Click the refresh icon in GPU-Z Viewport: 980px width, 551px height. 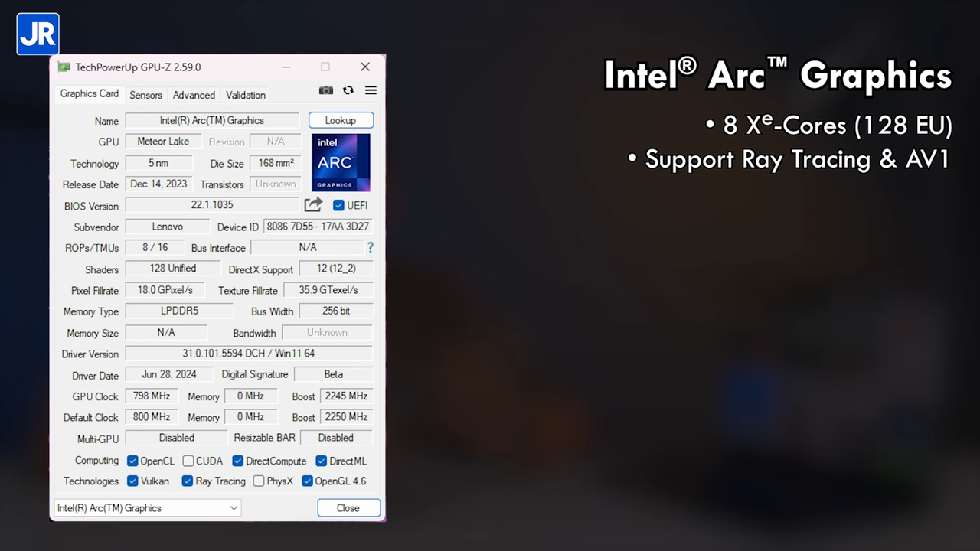[x=348, y=90]
